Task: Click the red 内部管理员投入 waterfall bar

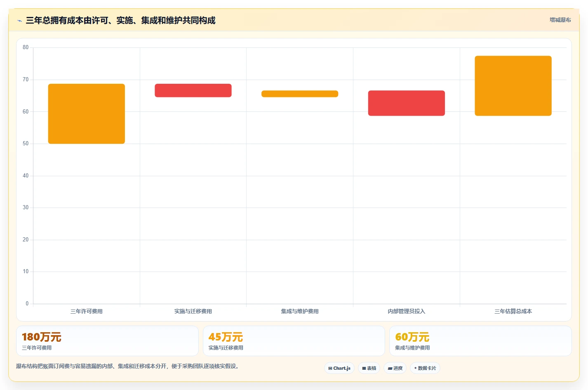Action: click(x=407, y=103)
